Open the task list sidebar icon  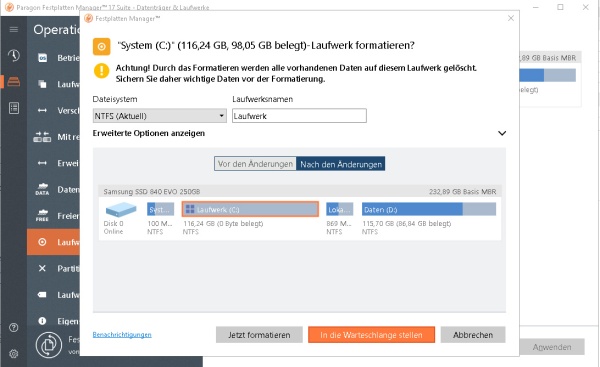click(14, 108)
